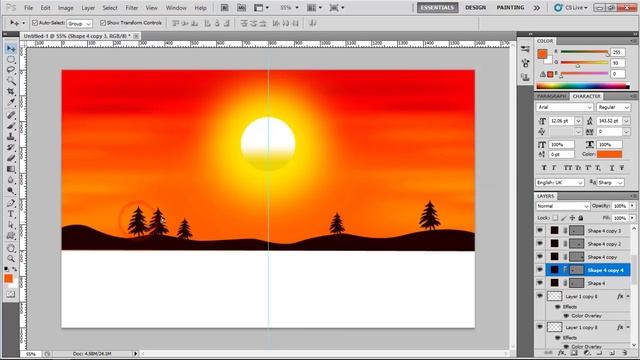640x360 pixels.
Task: Select the Crop tool
Action: click(x=11, y=91)
